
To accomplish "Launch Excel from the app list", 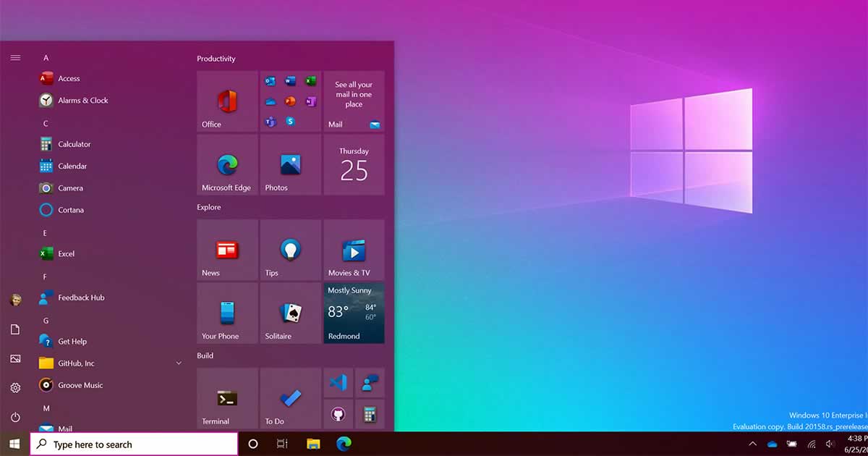I will click(65, 253).
